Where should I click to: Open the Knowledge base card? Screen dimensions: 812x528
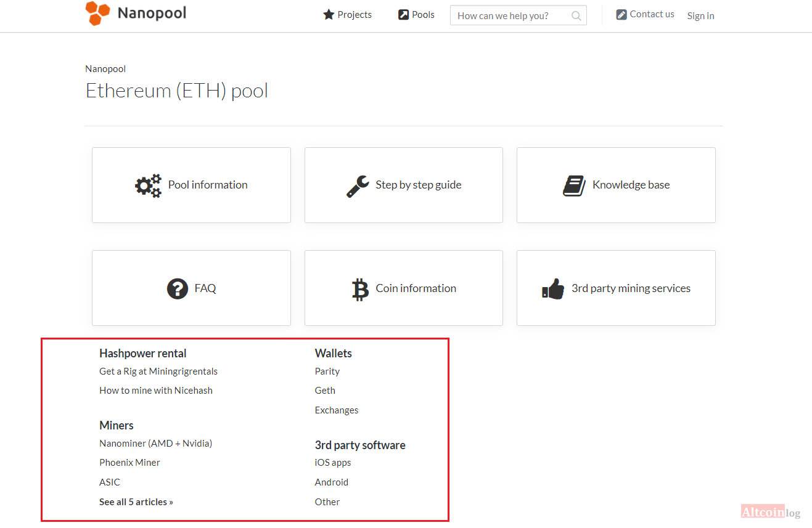(x=616, y=185)
